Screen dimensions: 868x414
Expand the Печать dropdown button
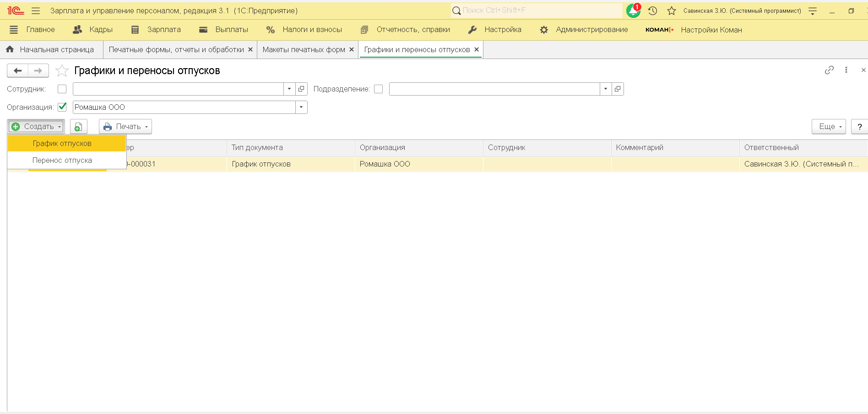pyautogui.click(x=125, y=127)
